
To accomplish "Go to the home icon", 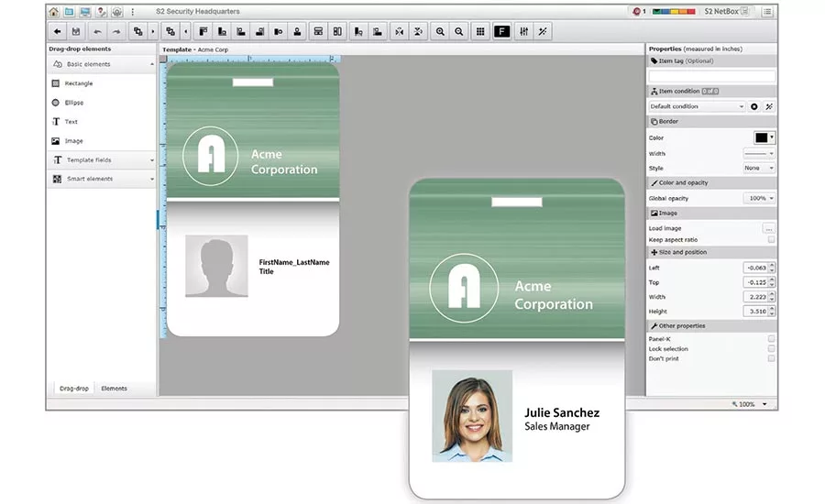I will tap(54, 12).
